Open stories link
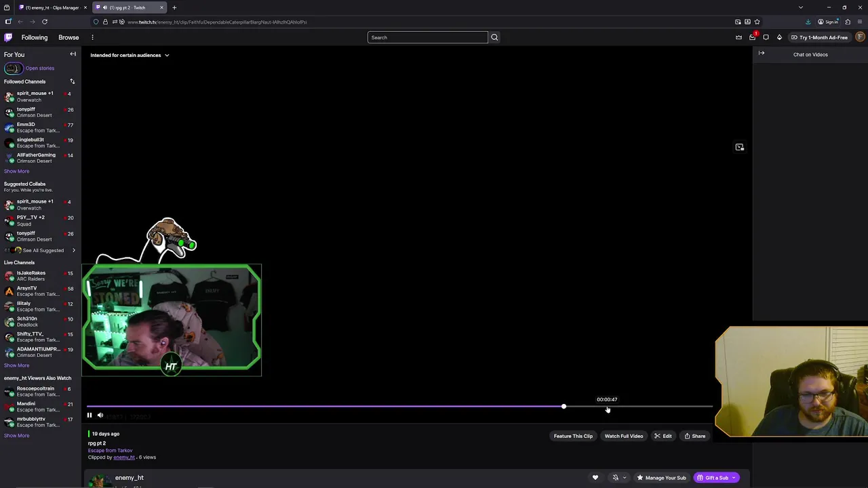Viewport: 868px width, 488px height. pos(40,68)
